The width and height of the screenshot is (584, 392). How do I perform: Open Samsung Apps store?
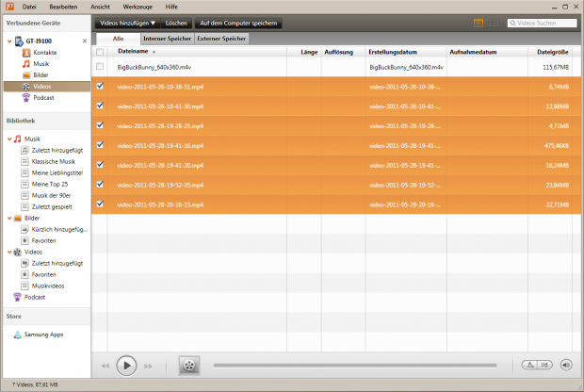(x=40, y=335)
